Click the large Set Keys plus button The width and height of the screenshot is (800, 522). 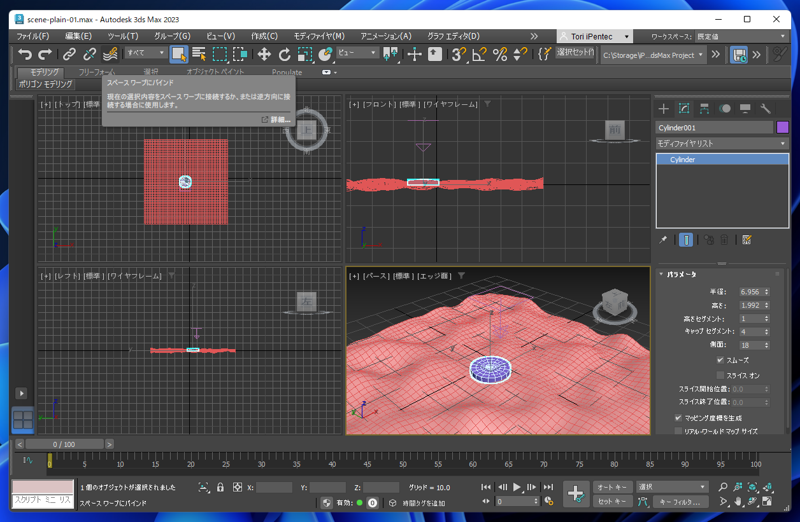[x=576, y=493]
